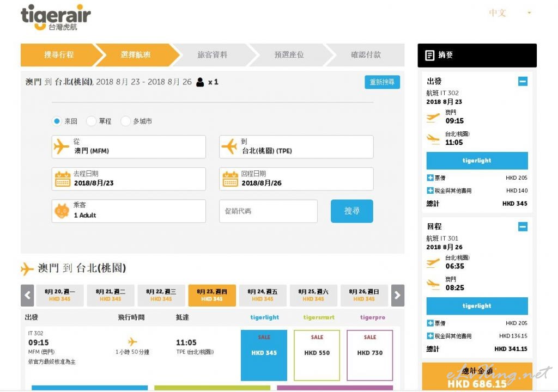
Task: Click the 依官方最終核准為主 note
Action: pos(52,362)
